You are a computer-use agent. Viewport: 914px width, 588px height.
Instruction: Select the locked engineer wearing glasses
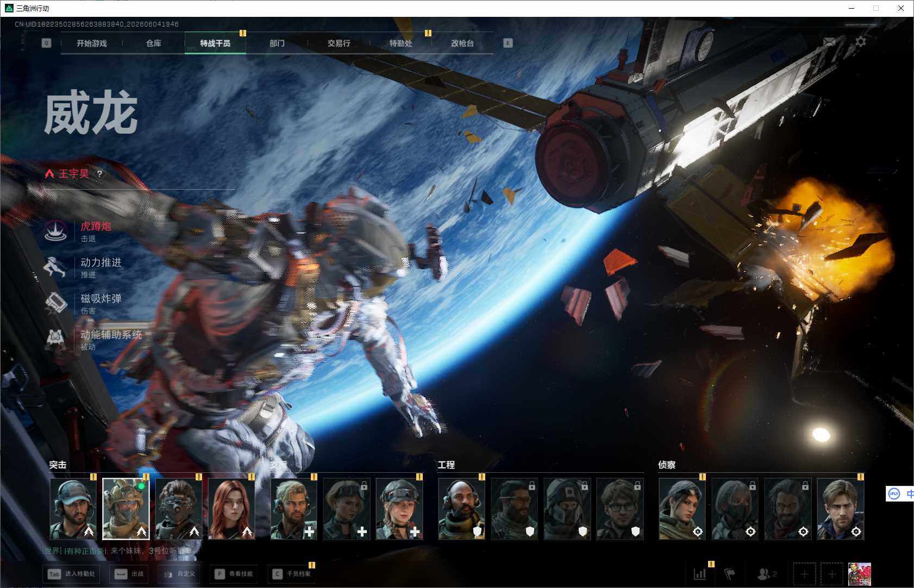[x=620, y=509]
